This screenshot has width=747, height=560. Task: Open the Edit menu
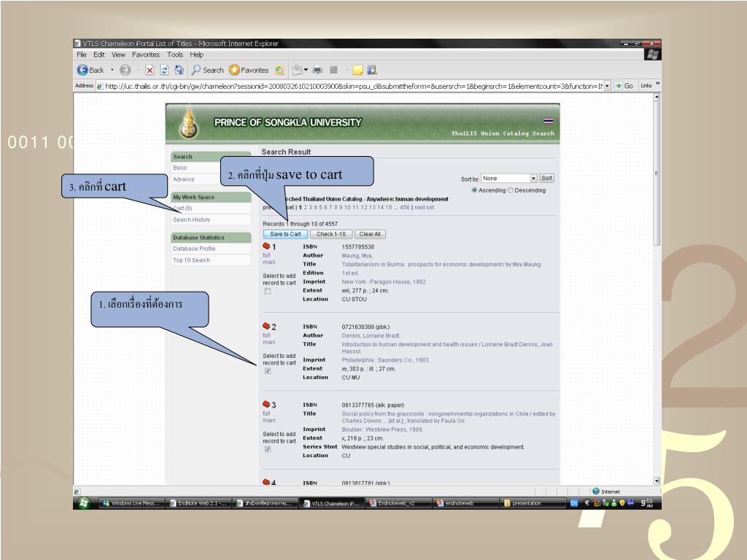pyautogui.click(x=98, y=55)
